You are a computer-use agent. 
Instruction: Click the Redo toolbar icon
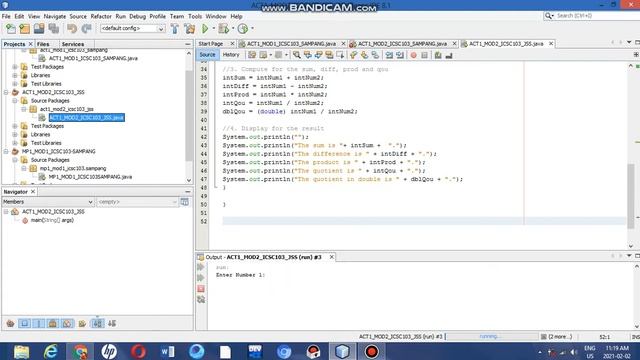(87, 29)
